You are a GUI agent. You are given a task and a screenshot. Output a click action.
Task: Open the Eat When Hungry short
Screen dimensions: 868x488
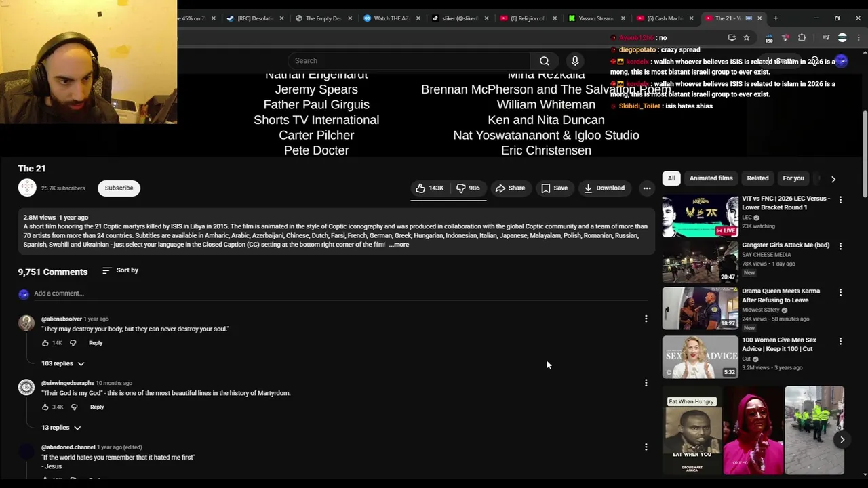[x=692, y=430]
